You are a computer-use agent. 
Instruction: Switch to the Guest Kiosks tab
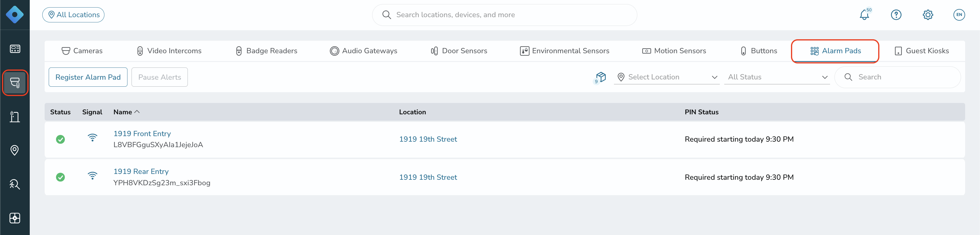click(921, 51)
